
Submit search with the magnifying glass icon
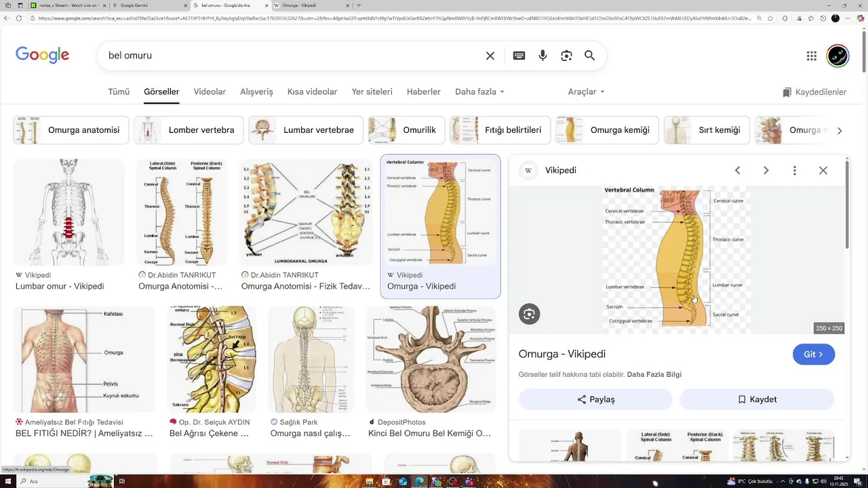(x=590, y=56)
